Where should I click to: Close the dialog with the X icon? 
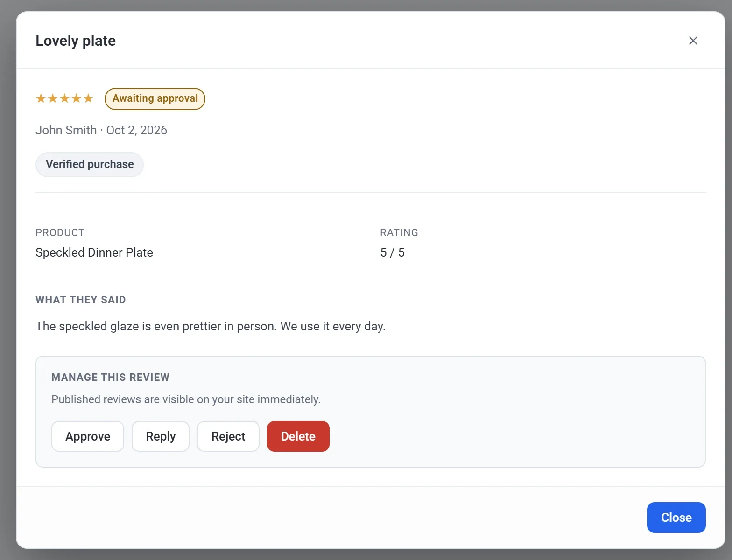693,41
